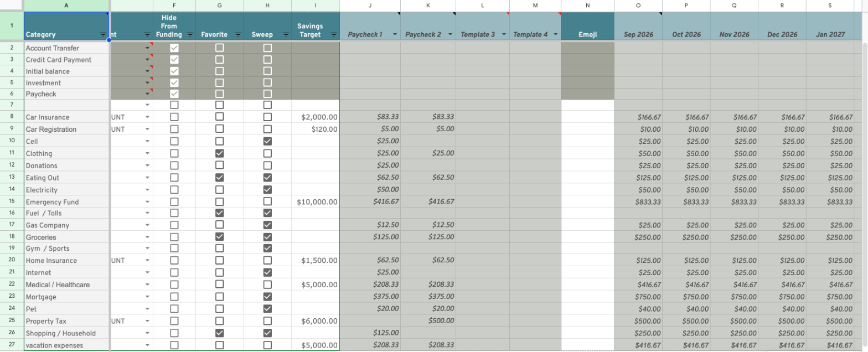The width and height of the screenshot is (868, 352).
Task: Select the Template 3 cell for Internet row
Action: click(x=483, y=272)
